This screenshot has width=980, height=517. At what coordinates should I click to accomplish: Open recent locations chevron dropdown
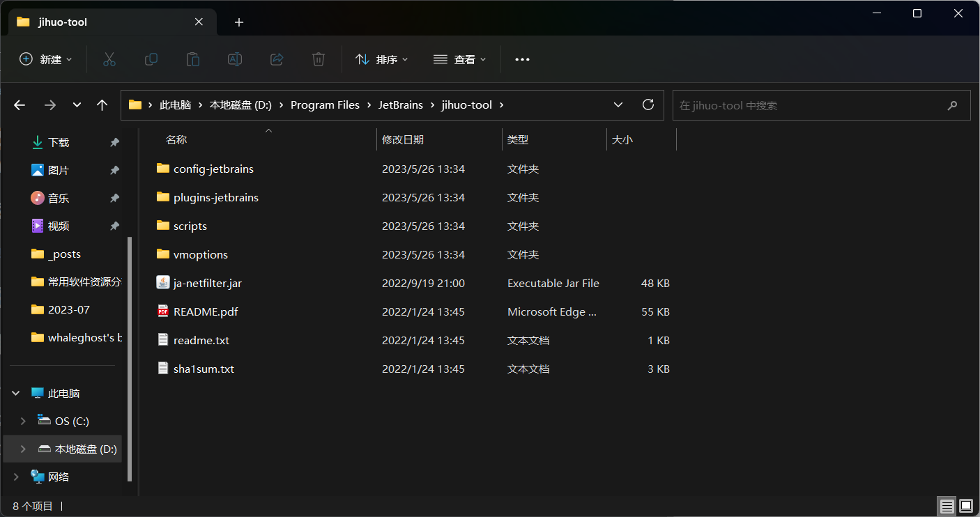tap(77, 105)
